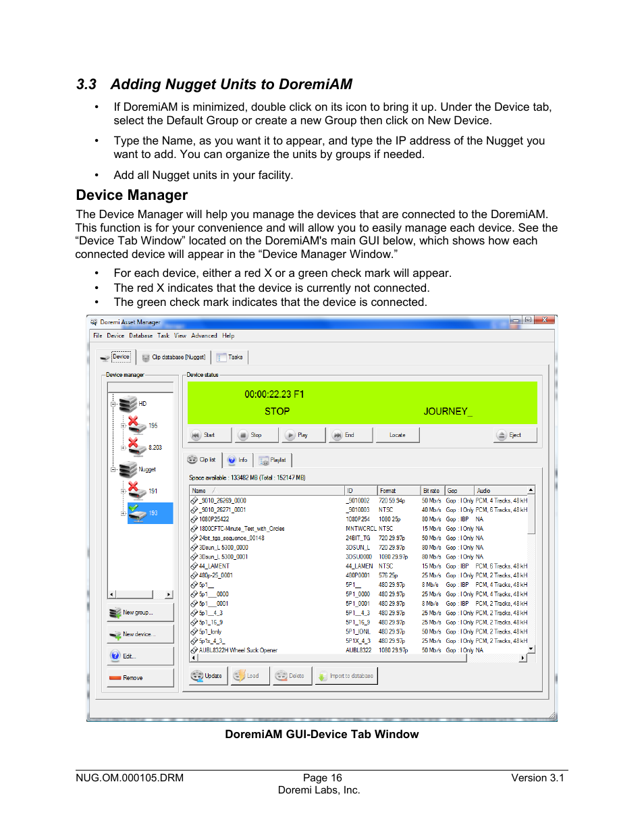
Task: Click the Eject button
Action: point(515,435)
